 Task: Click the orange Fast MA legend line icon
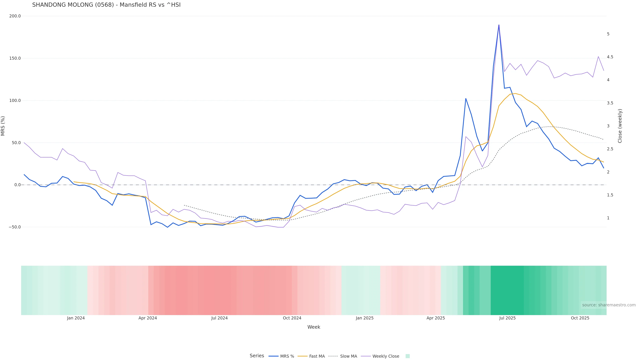tap(303, 356)
